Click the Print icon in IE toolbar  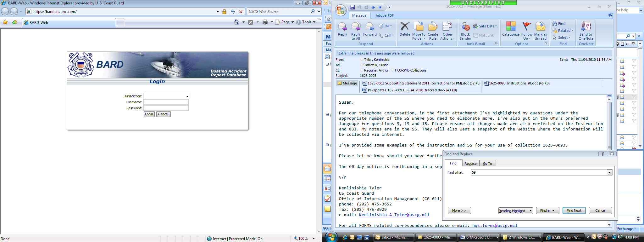265,22
